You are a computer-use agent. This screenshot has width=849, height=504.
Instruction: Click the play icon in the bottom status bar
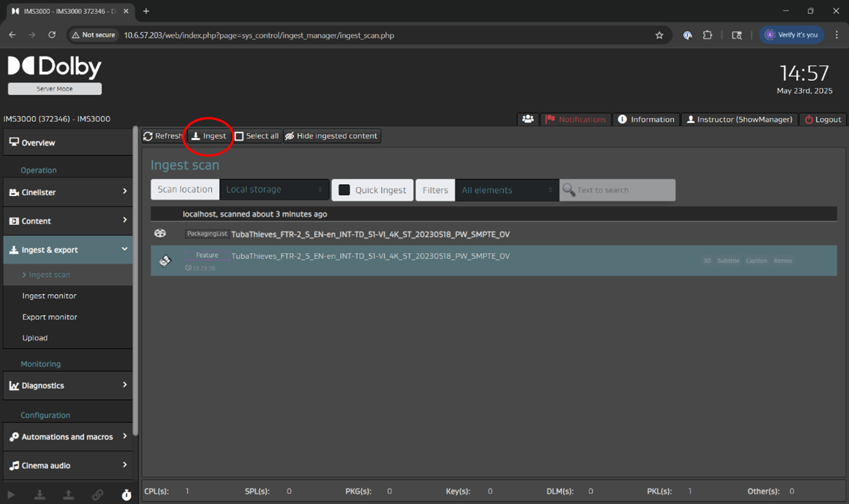pos(11,495)
